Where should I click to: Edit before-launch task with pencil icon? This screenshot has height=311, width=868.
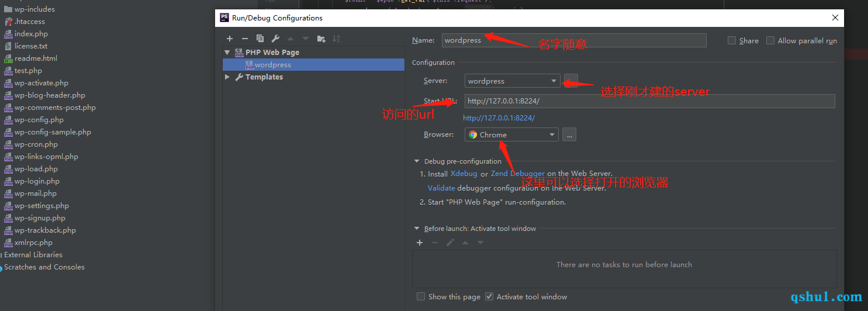pos(450,243)
